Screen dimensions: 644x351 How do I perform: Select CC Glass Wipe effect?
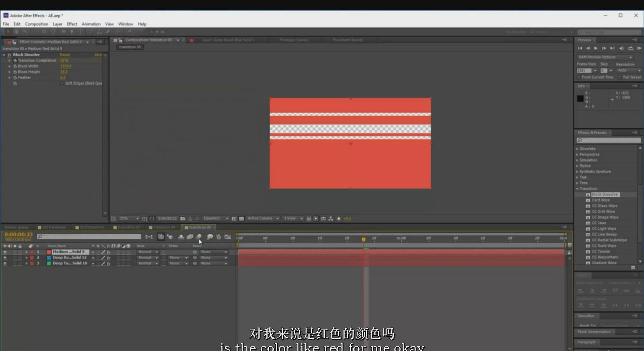click(604, 206)
